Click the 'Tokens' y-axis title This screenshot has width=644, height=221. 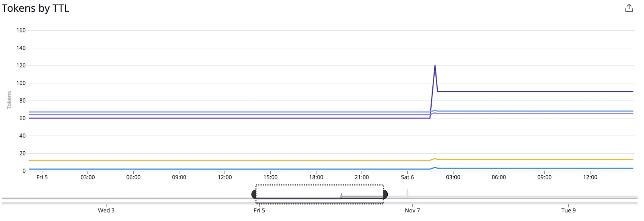click(9, 100)
